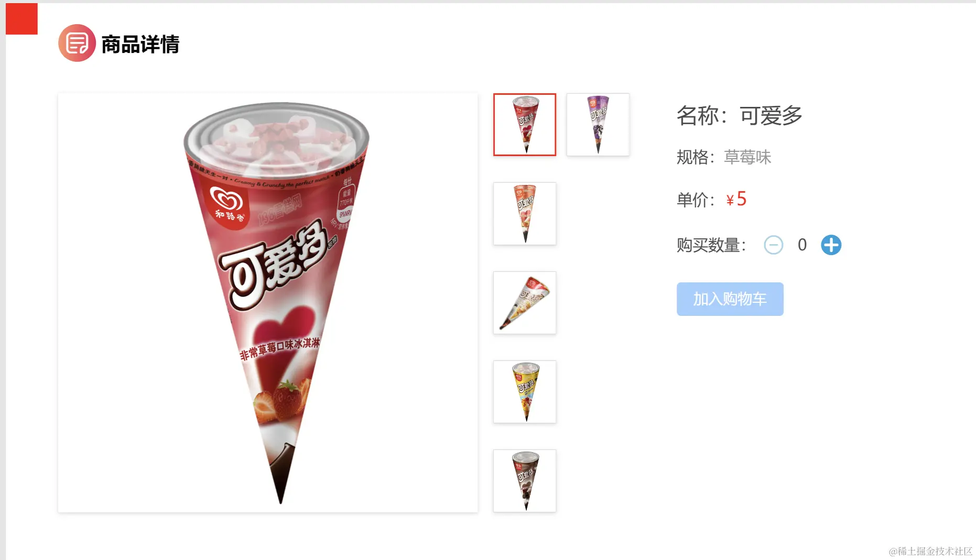Viewport: 976px width, 560px height.
Task: Select the tilted sideways cone thumbnail
Action: [x=525, y=303]
